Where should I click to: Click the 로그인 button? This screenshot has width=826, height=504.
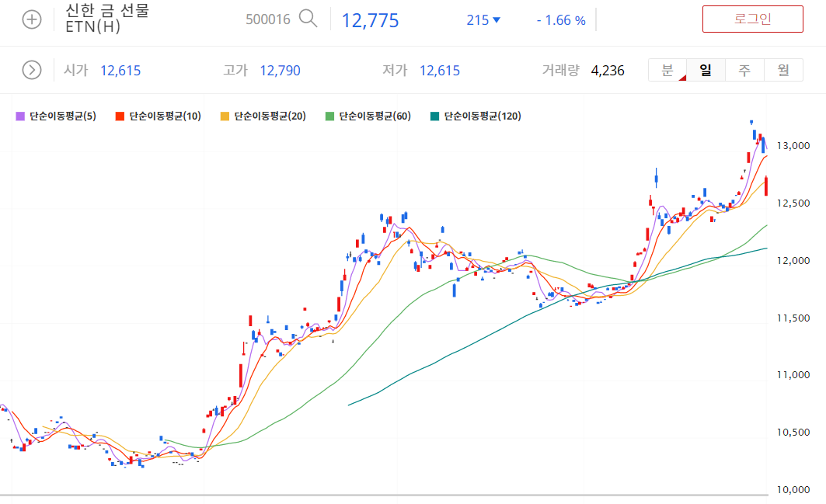(x=752, y=19)
